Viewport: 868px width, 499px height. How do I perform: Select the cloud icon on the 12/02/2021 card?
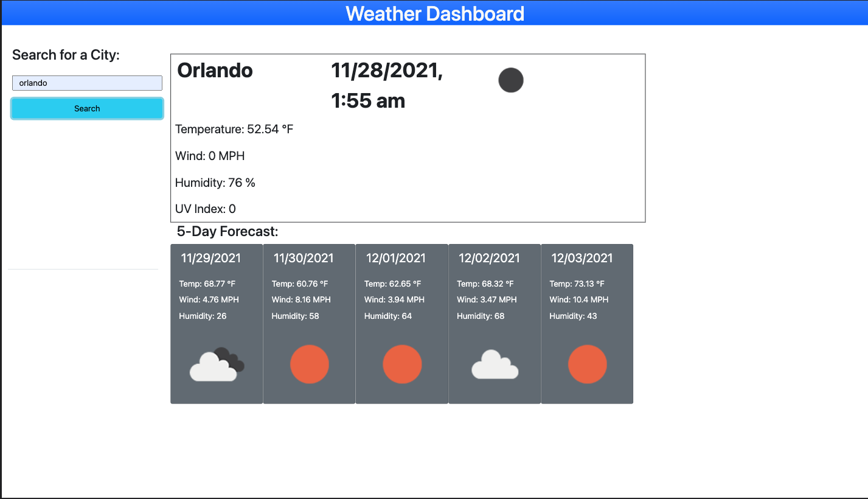(494, 365)
